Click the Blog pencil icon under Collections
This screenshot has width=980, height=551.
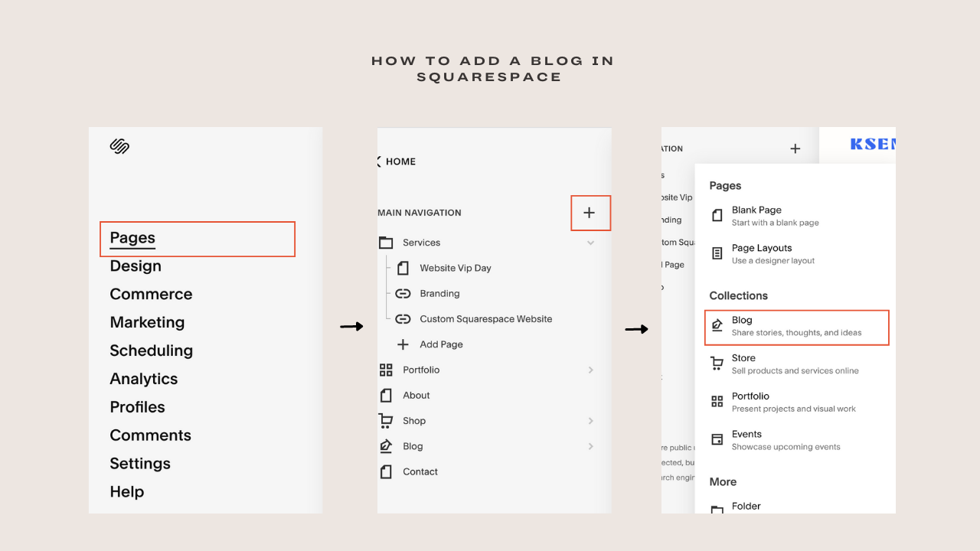717,325
